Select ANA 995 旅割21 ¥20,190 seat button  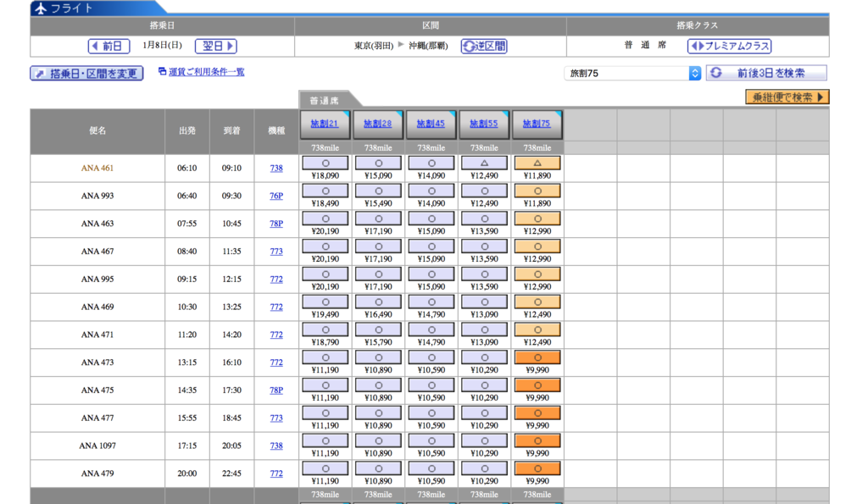coord(325,274)
